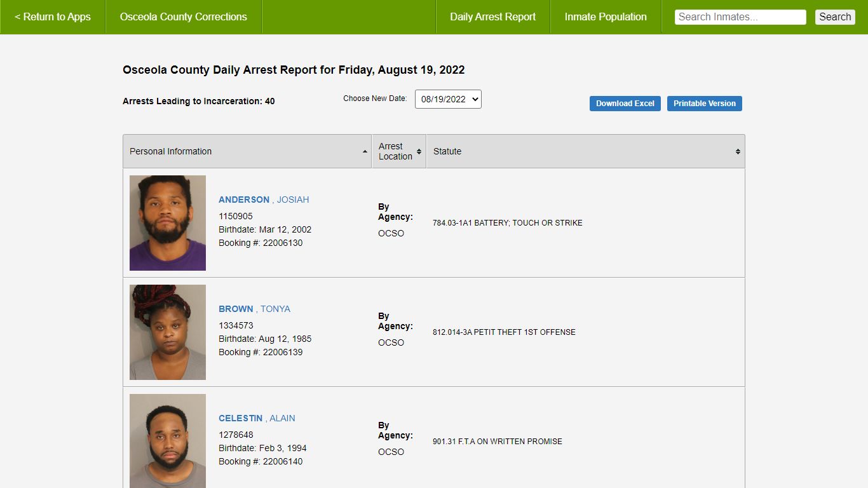View Josiah Anderson's mugshot photo
The height and width of the screenshot is (488, 868).
[x=168, y=223]
